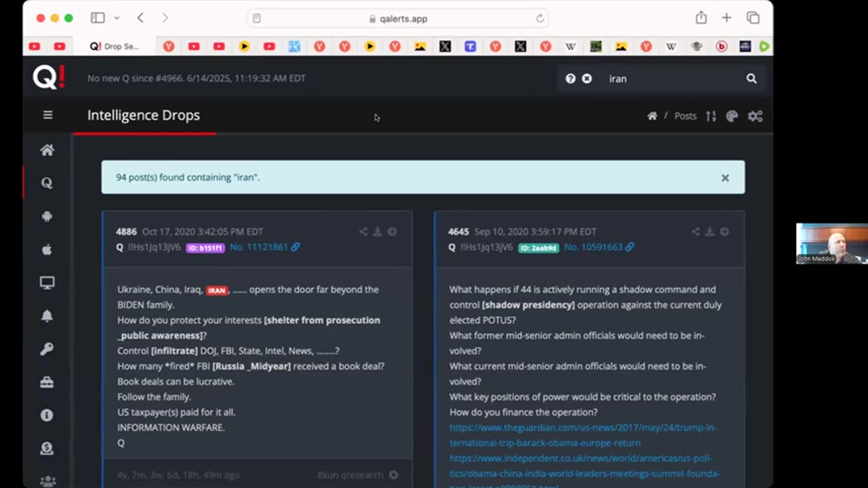This screenshot has height=488, width=868.
Task: Reload the page using the refresh icon
Action: (x=540, y=19)
